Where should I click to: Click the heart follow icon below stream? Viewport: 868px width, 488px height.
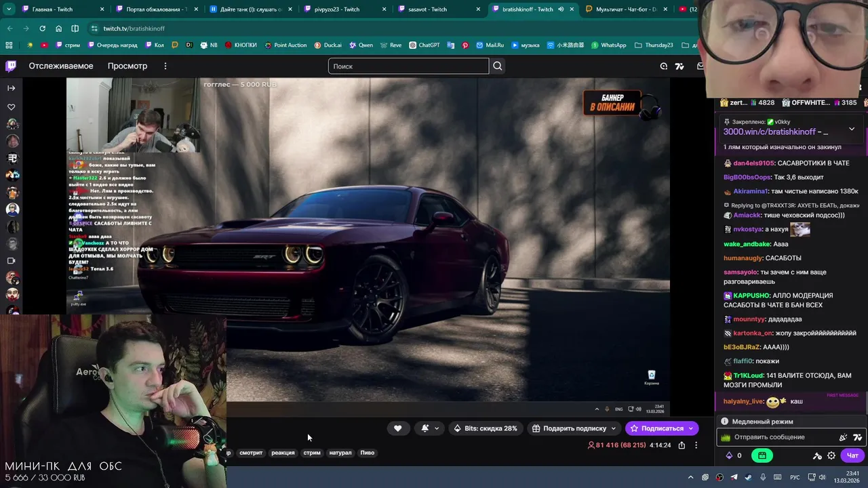click(x=398, y=428)
